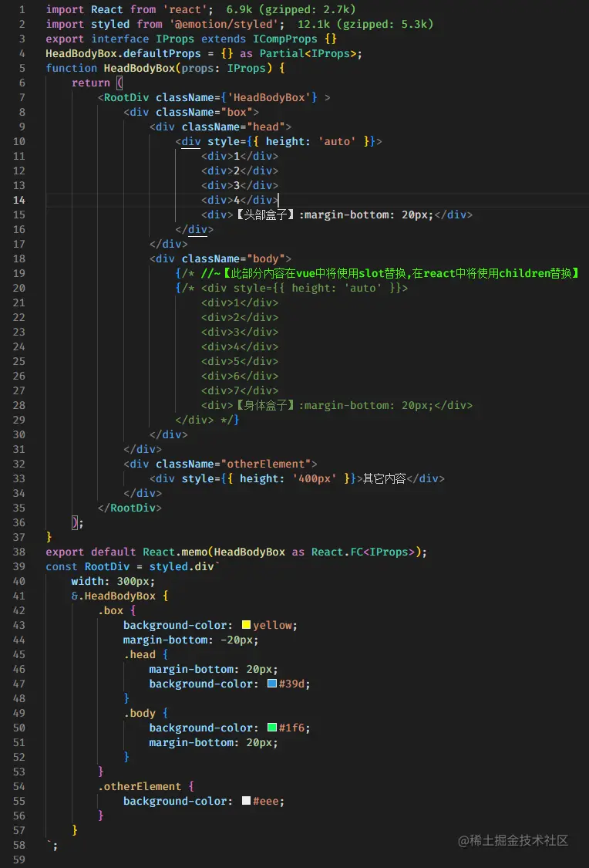Click the '<div>4</div>' line at the cursor
Image resolution: width=589 pixels, height=868 pixels.
pyautogui.click(x=240, y=200)
